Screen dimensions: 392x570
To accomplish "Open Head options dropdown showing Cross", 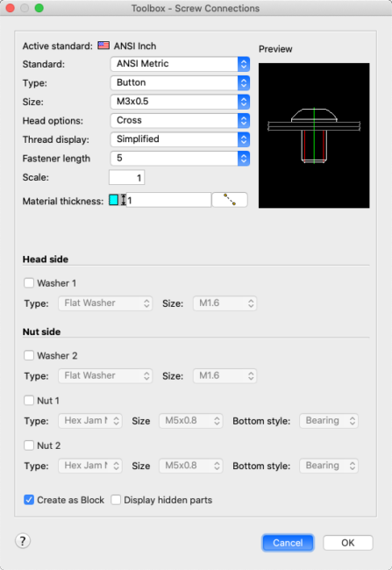I will [x=180, y=121].
